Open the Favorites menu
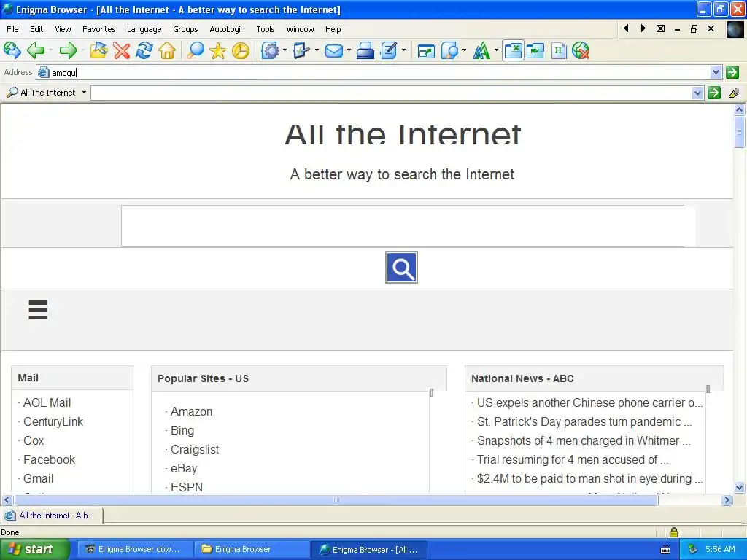This screenshot has width=747, height=560. tap(98, 29)
